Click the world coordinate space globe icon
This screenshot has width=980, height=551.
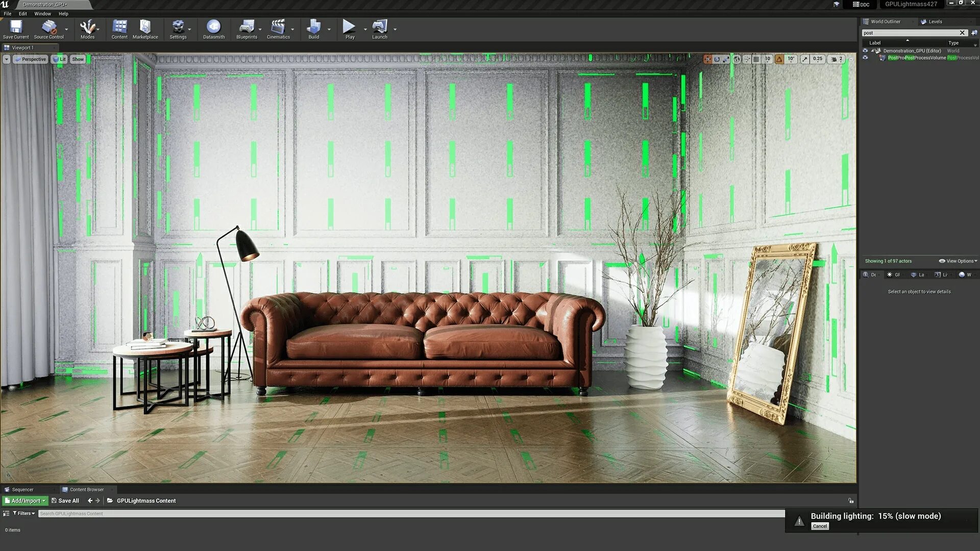pyautogui.click(x=737, y=59)
